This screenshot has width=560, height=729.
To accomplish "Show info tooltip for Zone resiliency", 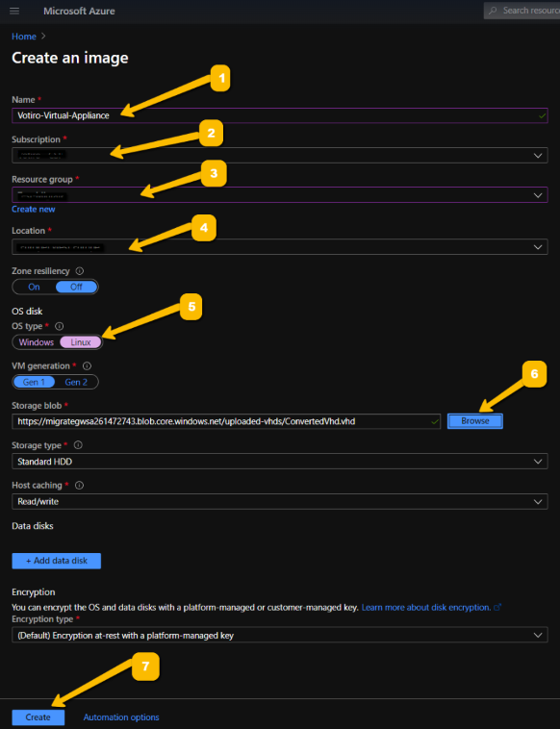I will (80, 270).
